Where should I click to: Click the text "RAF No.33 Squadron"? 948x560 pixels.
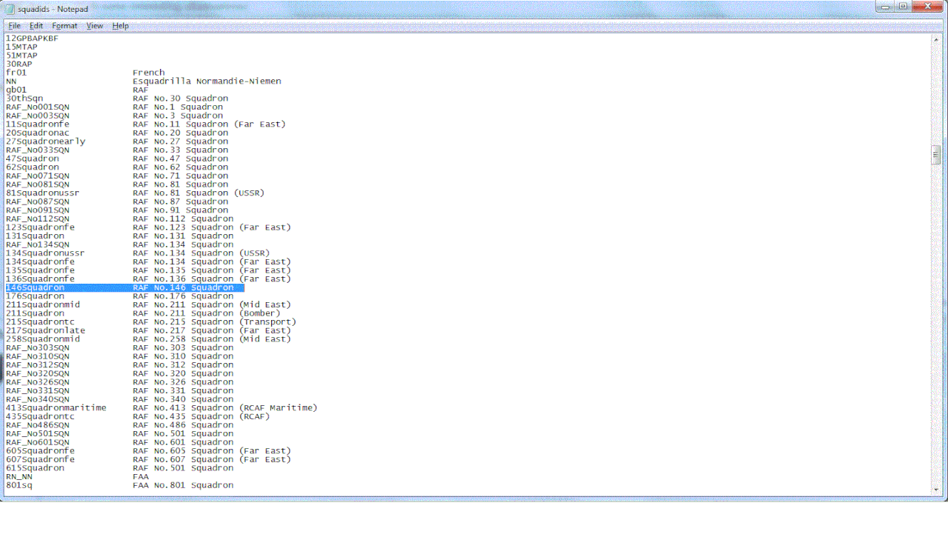click(181, 150)
